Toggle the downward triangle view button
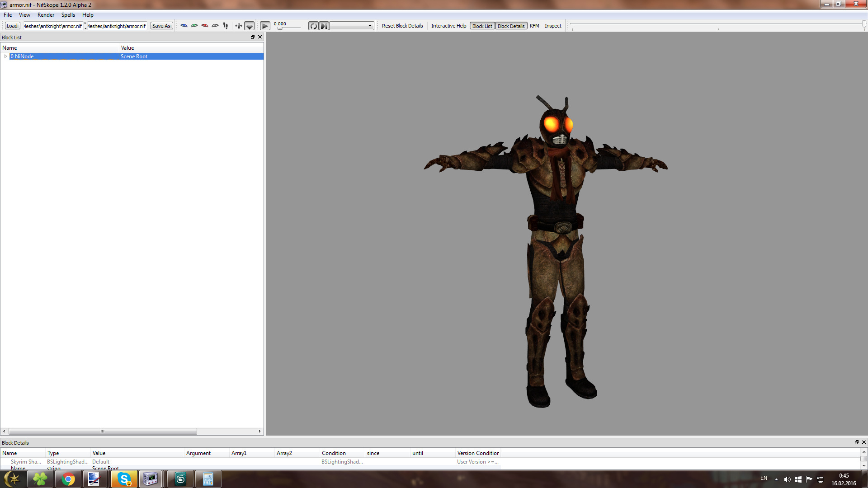This screenshot has width=868, height=488. click(250, 26)
